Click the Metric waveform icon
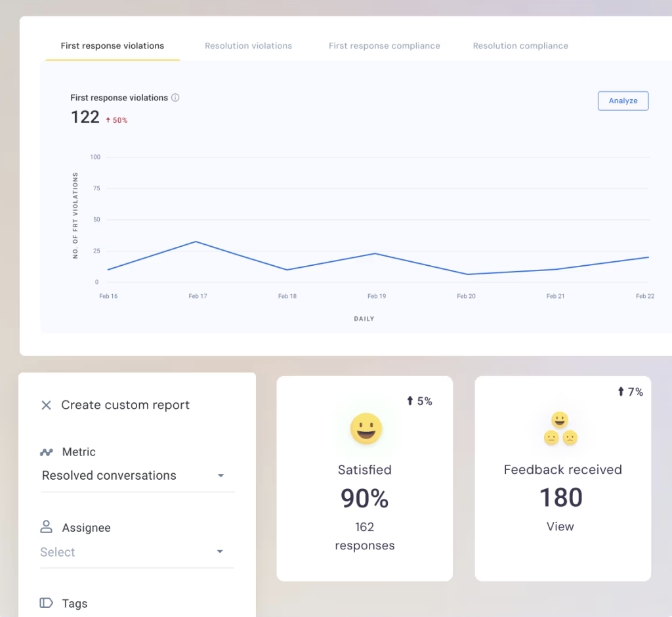672x617 pixels. (x=45, y=452)
